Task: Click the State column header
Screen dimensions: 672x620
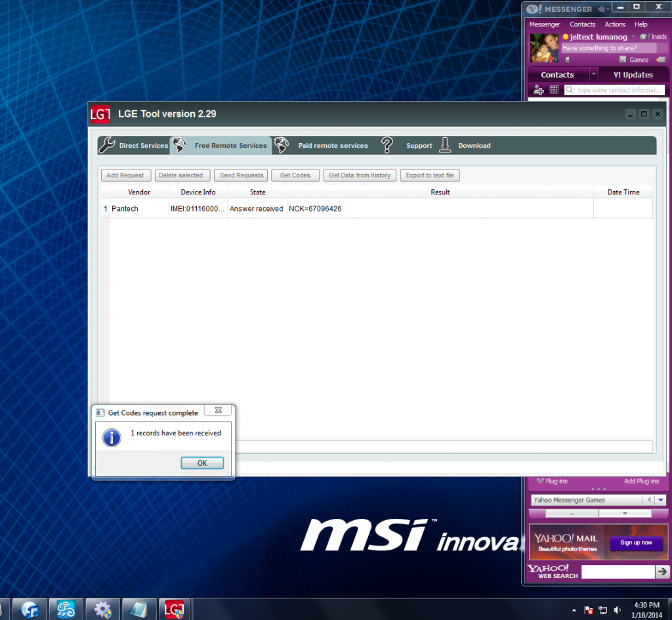Action: 257,192
